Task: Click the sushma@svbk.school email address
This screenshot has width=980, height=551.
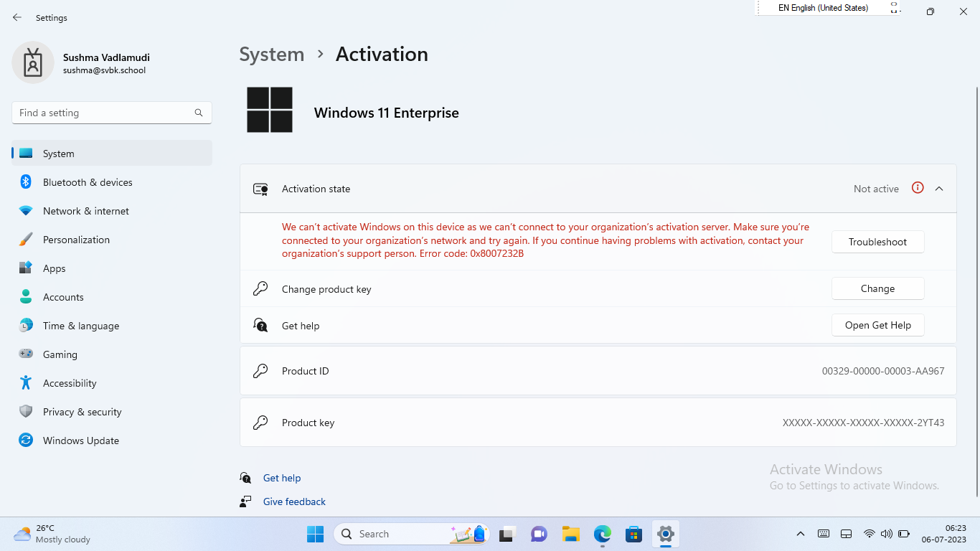Action: 104,70
